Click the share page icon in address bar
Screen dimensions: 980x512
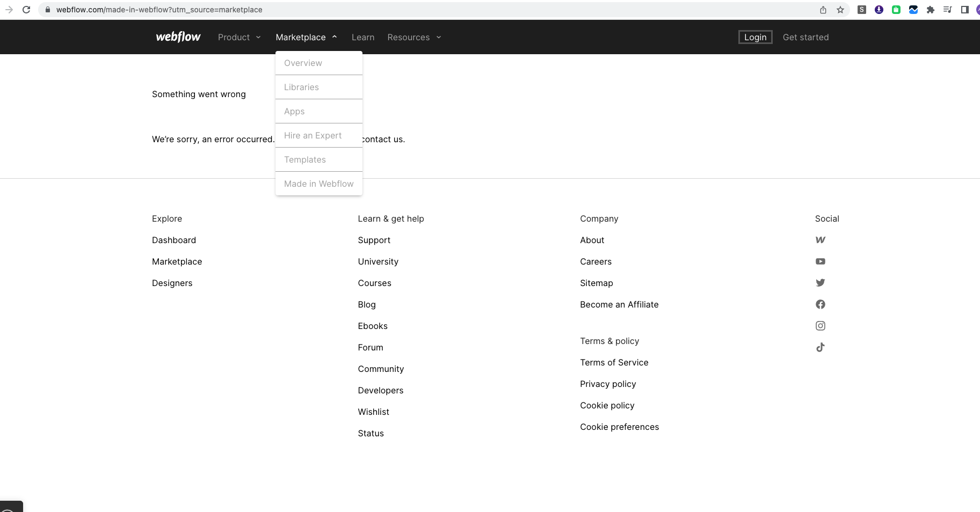pyautogui.click(x=823, y=10)
